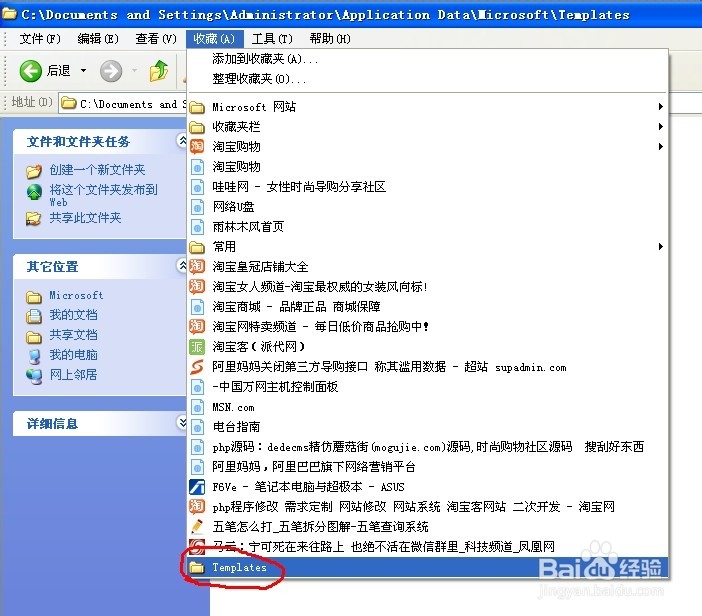
Task: Select 添加到收藏夹(A)... entry
Action: pyautogui.click(x=265, y=59)
